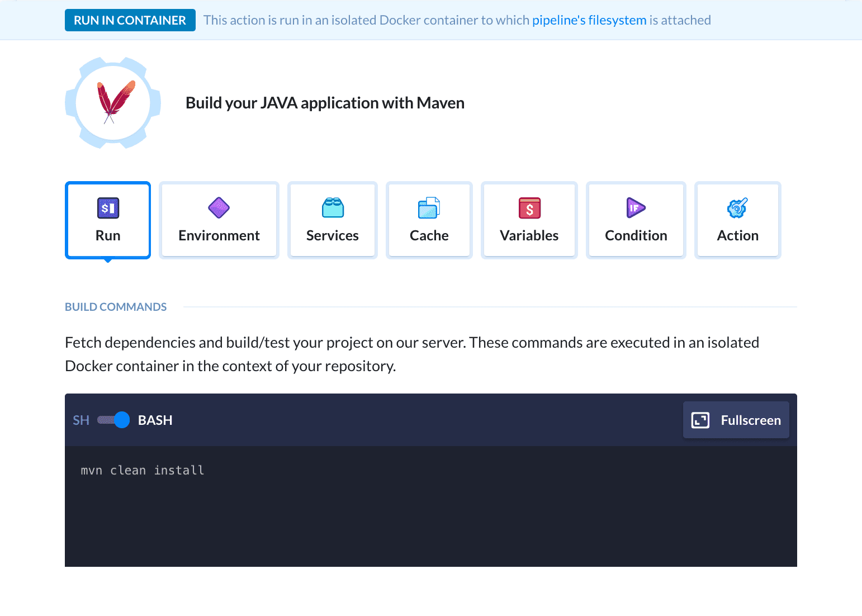This screenshot has height=616, width=862.
Task: Open the Action tab
Action: [x=738, y=220]
